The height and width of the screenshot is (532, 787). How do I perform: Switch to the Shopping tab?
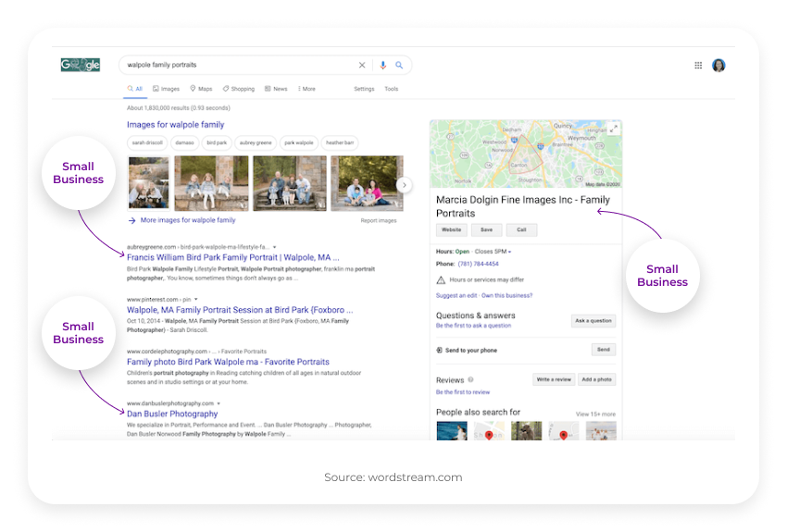tap(239, 89)
